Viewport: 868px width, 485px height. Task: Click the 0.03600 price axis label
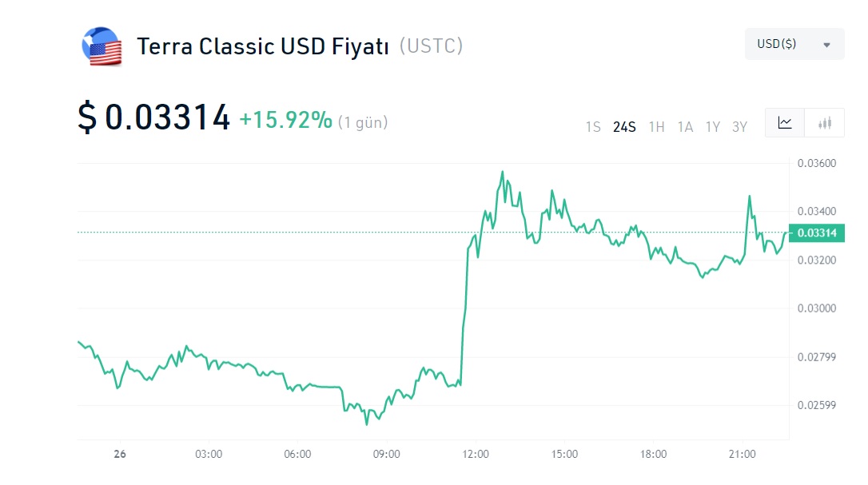coord(816,164)
